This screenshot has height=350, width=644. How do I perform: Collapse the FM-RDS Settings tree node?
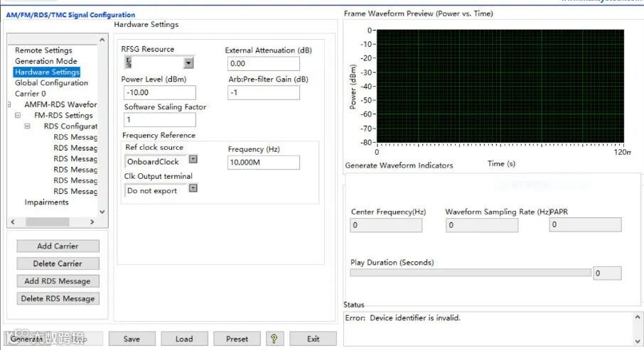[18, 115]
